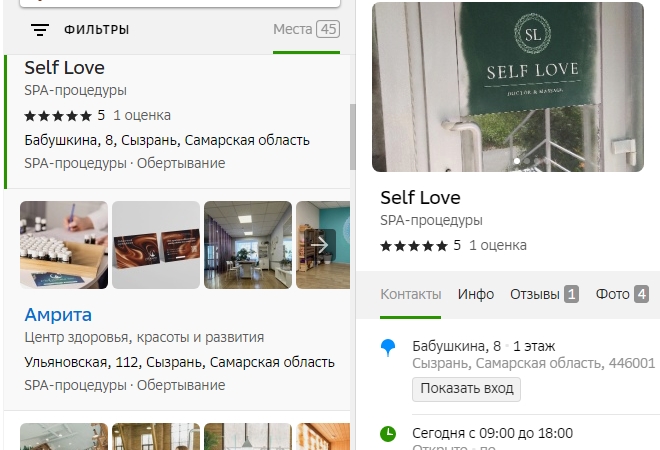Click the arrow on Амрита photo strip
This screenshot has height=450, width=660.
pos(322,245)
